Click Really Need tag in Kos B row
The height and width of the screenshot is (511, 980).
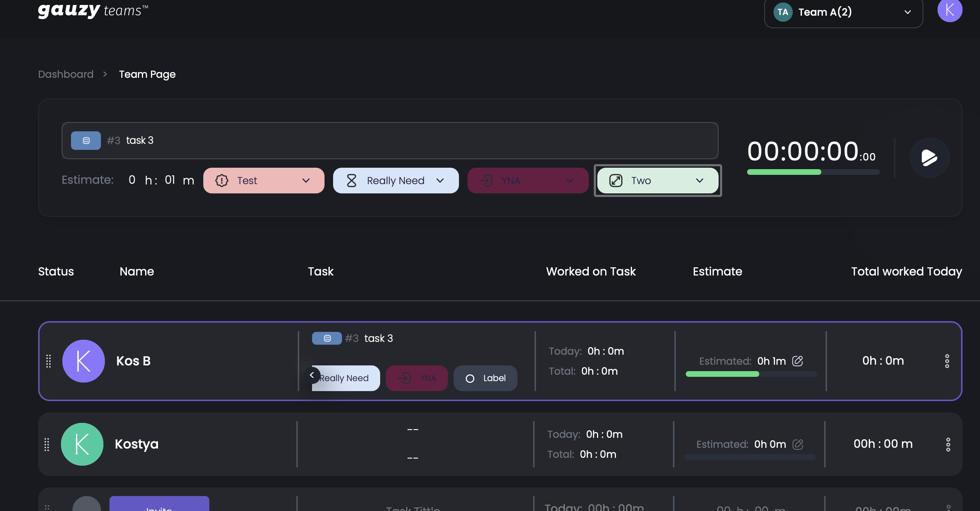click(x=346, y=378)
